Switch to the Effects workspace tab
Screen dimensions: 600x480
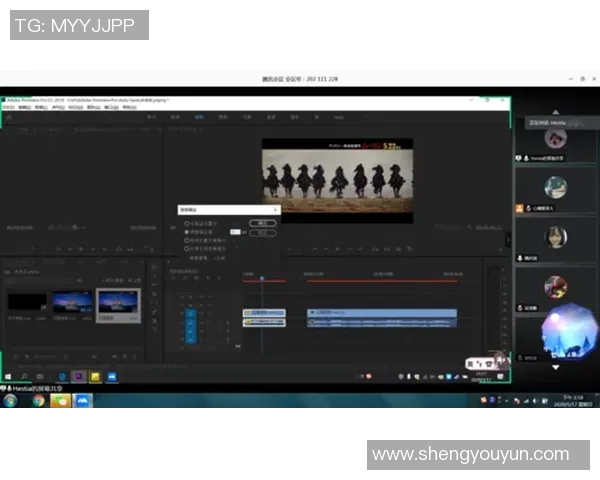tap(247, 117)
